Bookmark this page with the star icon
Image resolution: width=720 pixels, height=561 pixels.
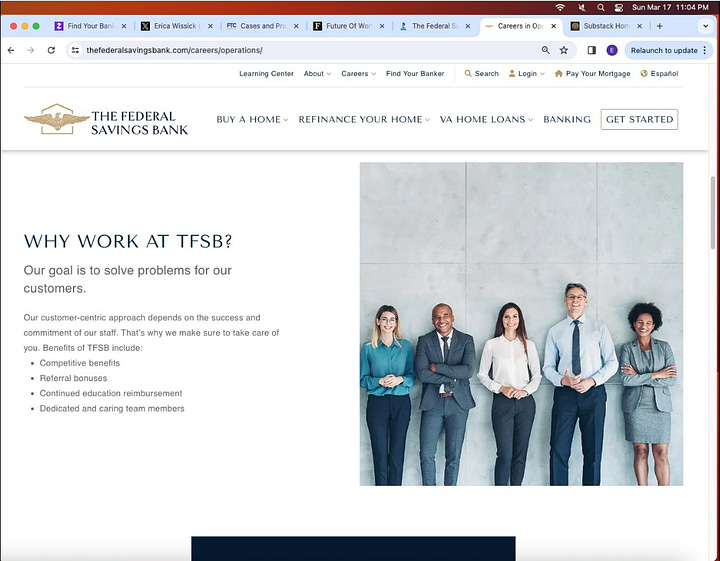564,50
